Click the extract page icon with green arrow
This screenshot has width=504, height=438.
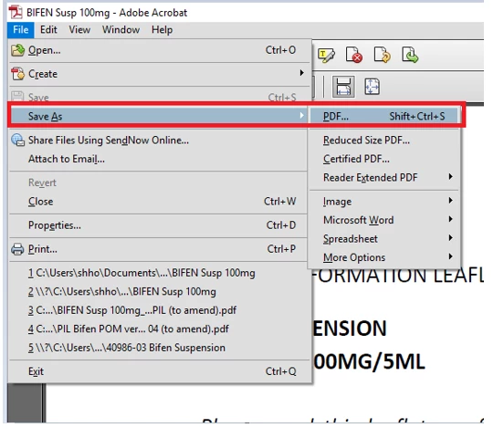[410, 55]
